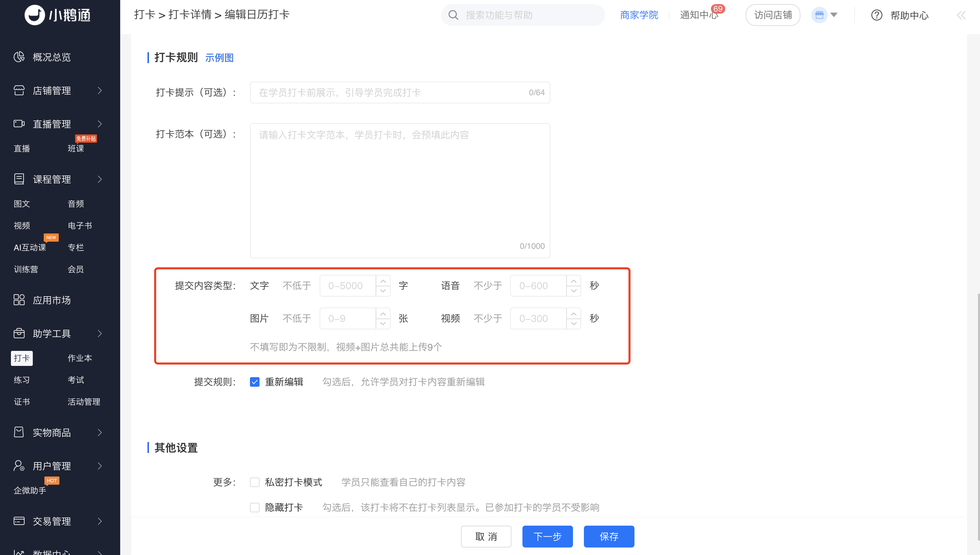
Task: Open 考试 menu item
Action: 75,379
